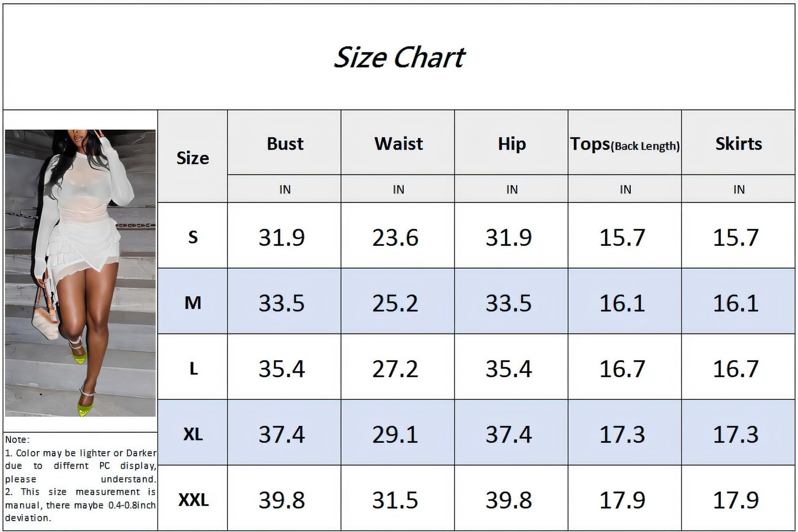
Task: Click the Skirts column header
Action: [738, 144]
